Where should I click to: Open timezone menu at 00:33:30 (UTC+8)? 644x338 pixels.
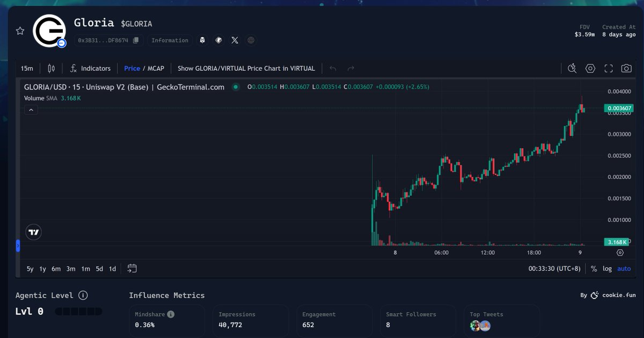click(x=554, y=269)
